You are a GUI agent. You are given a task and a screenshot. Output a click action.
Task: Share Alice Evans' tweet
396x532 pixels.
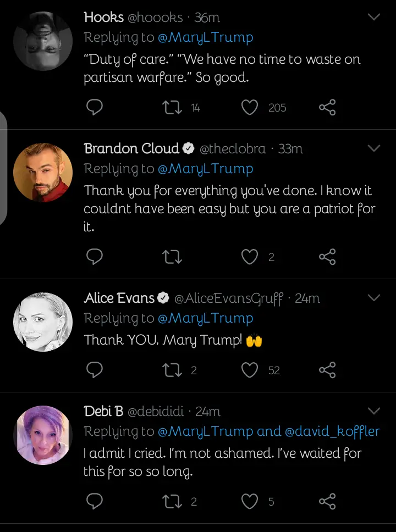click(x=327, y=370)
